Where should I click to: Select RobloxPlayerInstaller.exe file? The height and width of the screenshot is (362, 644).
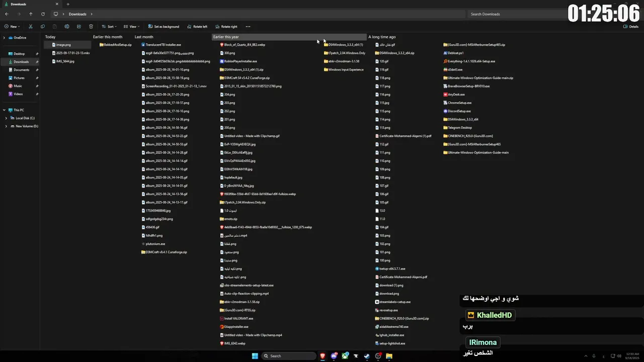click(x=238, y=61)
